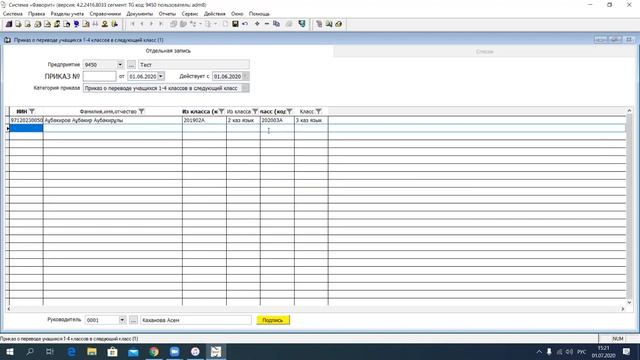Switch to the Список tab
Image resolution: width=640 pixels, height=360 pixels.
[484, 51]
